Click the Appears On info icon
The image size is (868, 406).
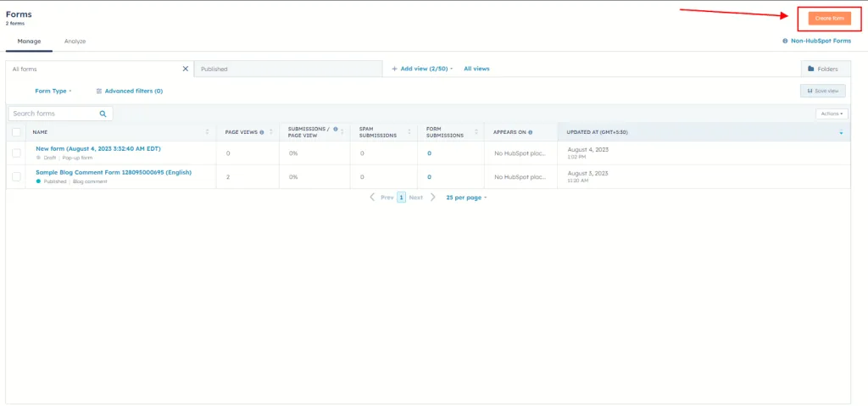[x=531, y=132]
